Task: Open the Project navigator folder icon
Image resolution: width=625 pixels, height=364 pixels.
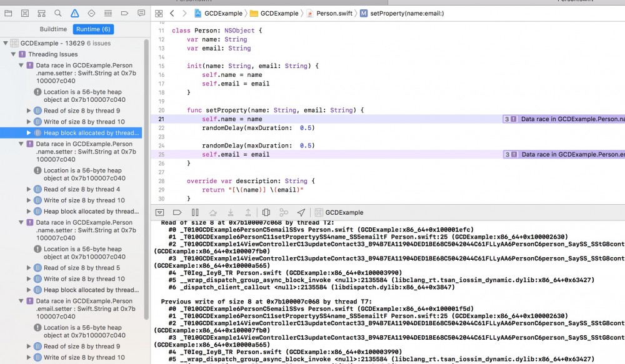Action: point(8,13)
